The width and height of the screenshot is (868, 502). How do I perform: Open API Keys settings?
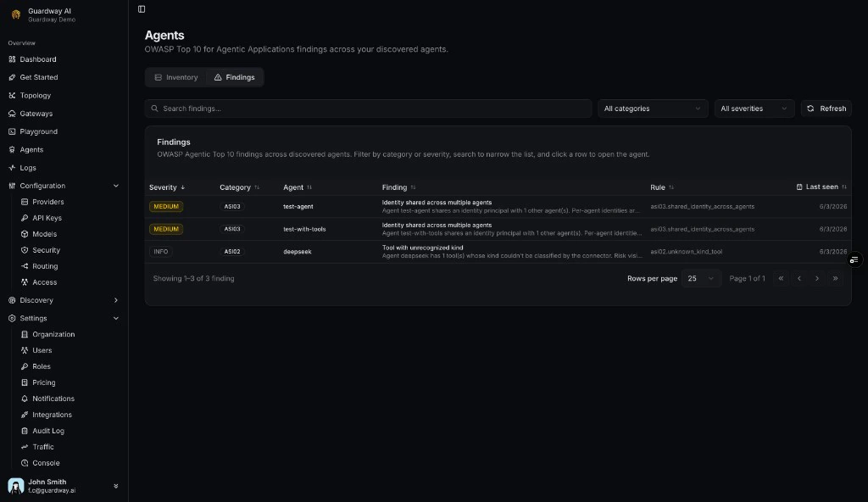pyautogui.click(x=42, y=218)
